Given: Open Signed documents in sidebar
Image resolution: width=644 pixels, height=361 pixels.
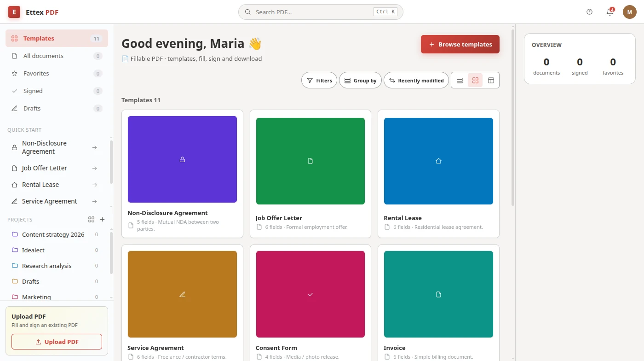Looking at the screenshot, I should pos(57,91).
